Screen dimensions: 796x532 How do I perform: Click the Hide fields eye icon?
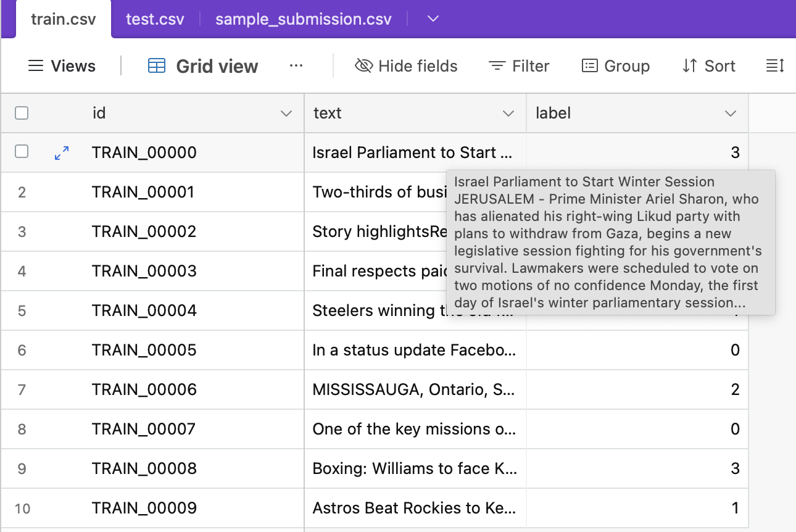pyautogui.click(x=364, y=66)
